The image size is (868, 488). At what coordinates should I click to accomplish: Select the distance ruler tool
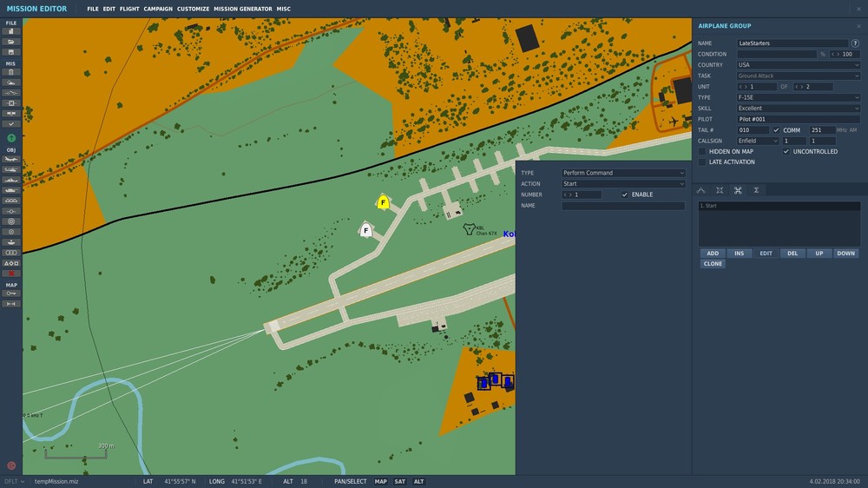[x=10, y=304]
